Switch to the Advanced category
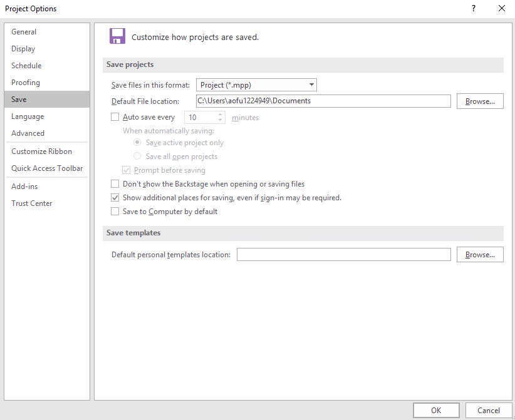 tap(46, 133)
